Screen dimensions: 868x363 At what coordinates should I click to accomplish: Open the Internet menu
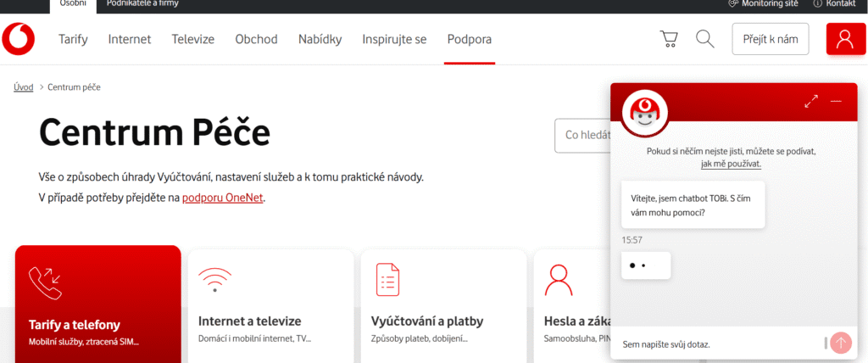coord(130,39)
